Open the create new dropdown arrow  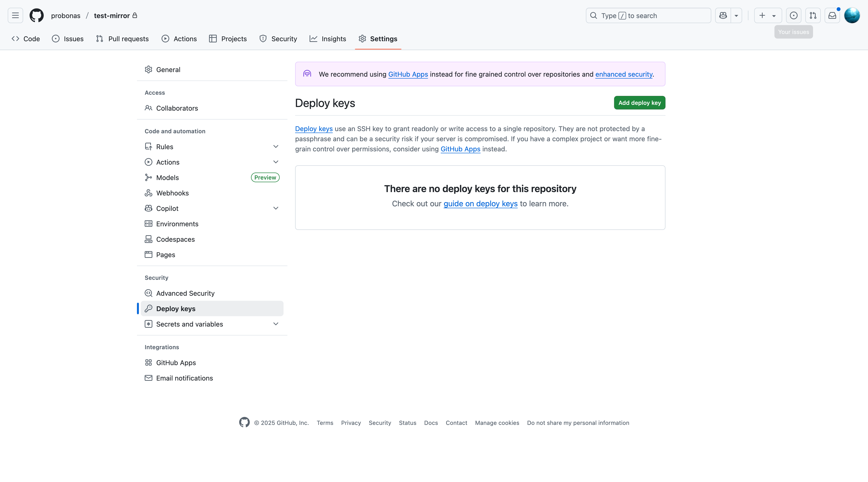[x=774, y=15]
